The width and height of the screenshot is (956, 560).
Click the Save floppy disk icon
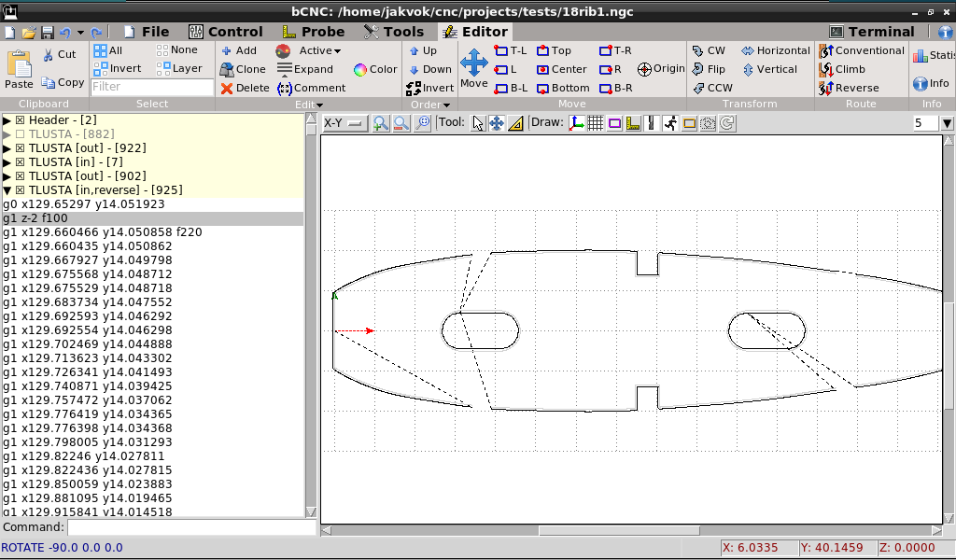pyautogui.click(x=46, y=33)
